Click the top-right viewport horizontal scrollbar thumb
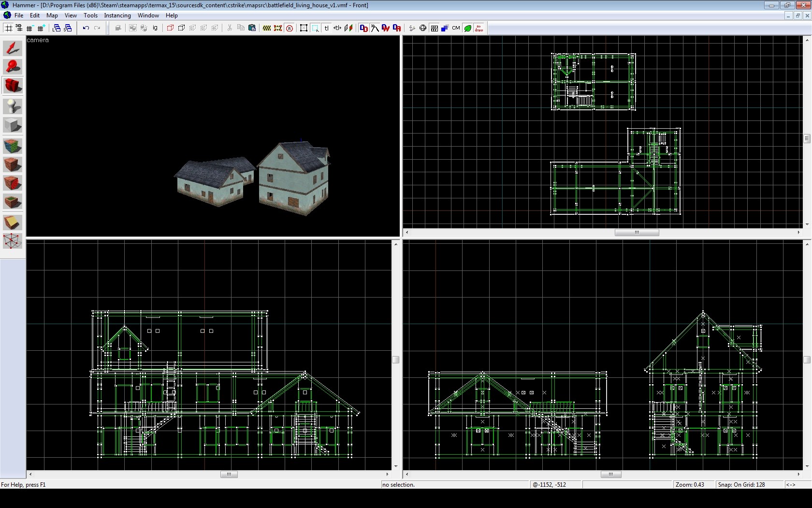Viewport: 812px width, 508px height. pos(637,232)
